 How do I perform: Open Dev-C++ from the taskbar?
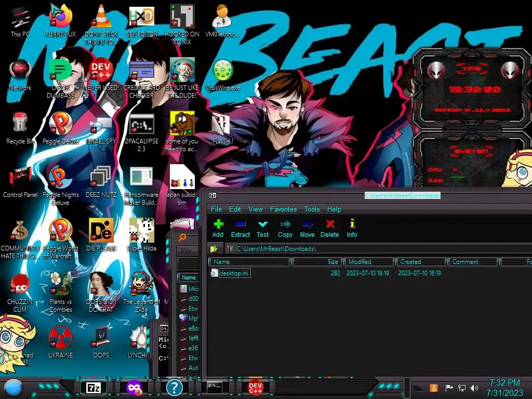pos(255,388)
